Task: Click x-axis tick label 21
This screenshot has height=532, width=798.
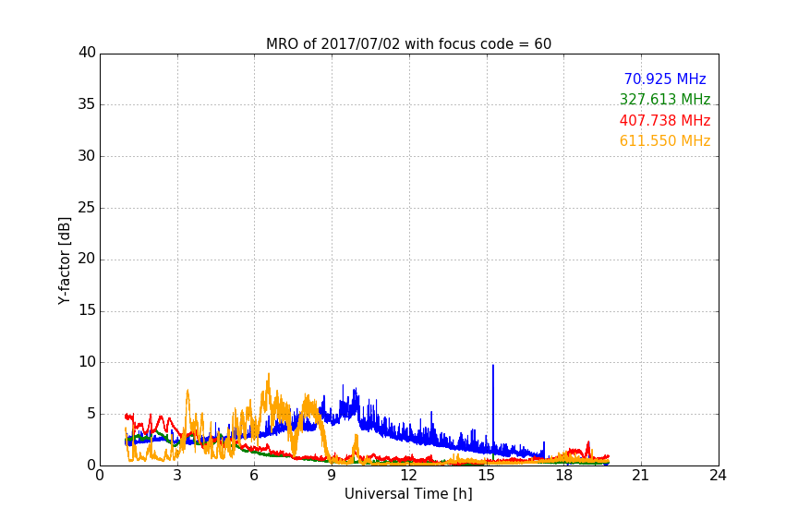Action: pyautogui.click(x=641, y=476)
